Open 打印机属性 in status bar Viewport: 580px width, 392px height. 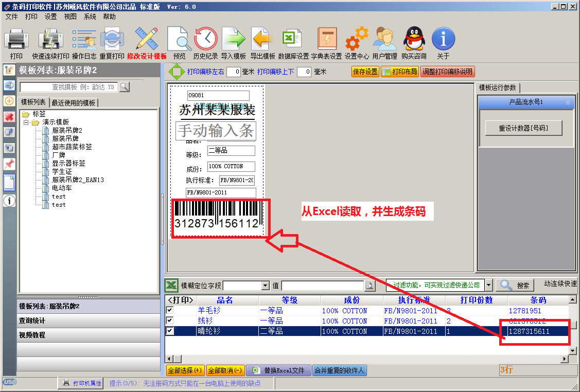pyautogui.click(x=81, y=383)
